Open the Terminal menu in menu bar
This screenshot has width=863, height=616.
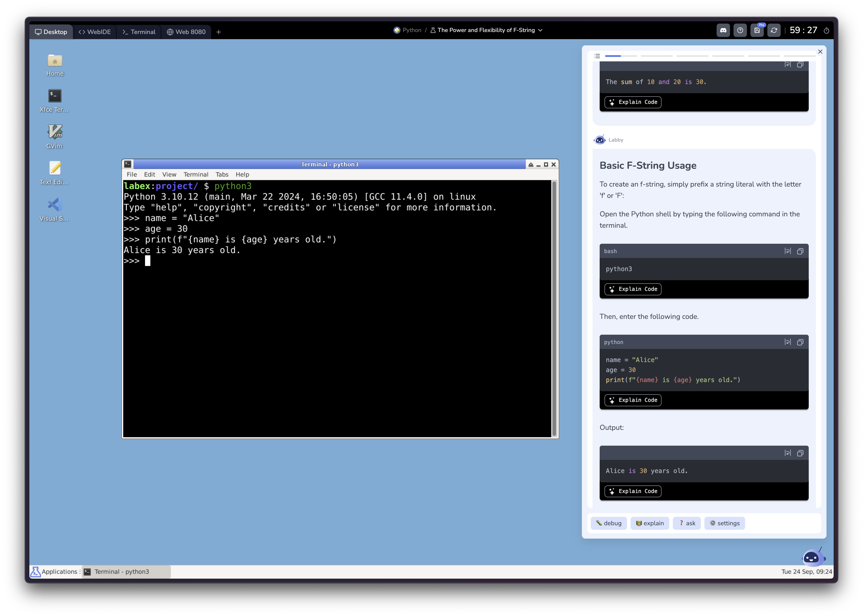(x=196, y=175)
